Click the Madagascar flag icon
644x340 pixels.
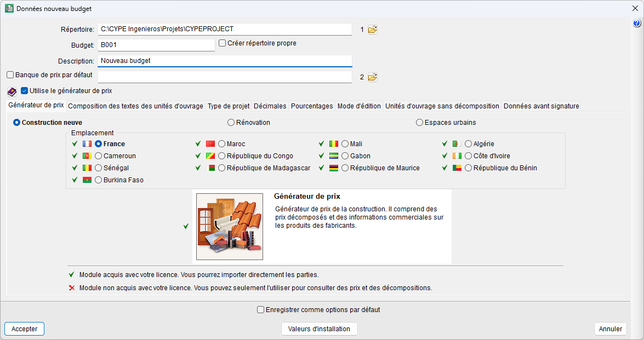coord(210,168)
